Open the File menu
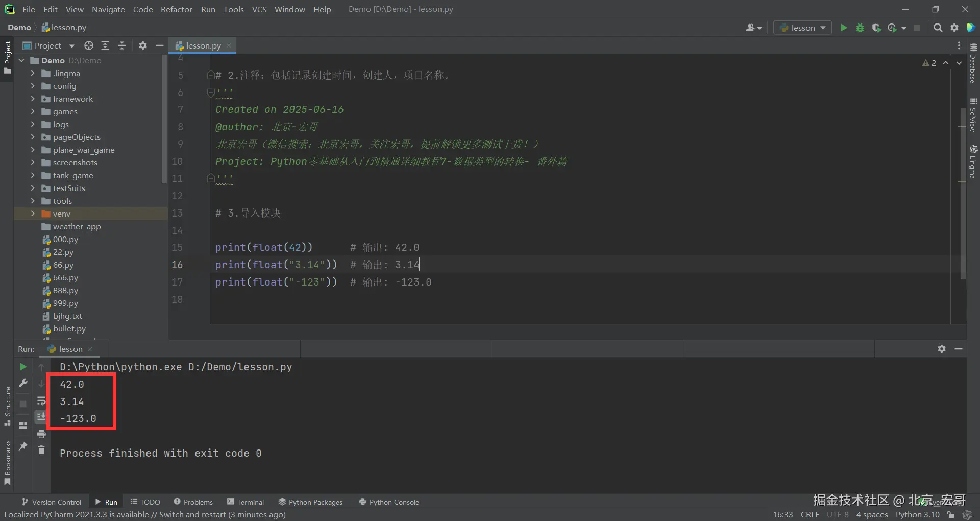Screen dimensions: 980x521 [x=29, y=9]
